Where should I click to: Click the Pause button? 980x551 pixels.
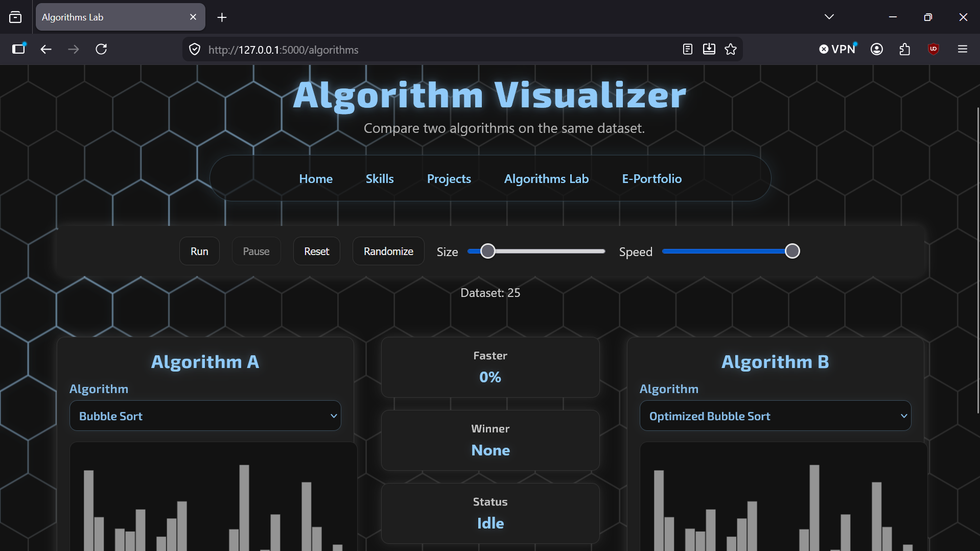tap(256, 251)
